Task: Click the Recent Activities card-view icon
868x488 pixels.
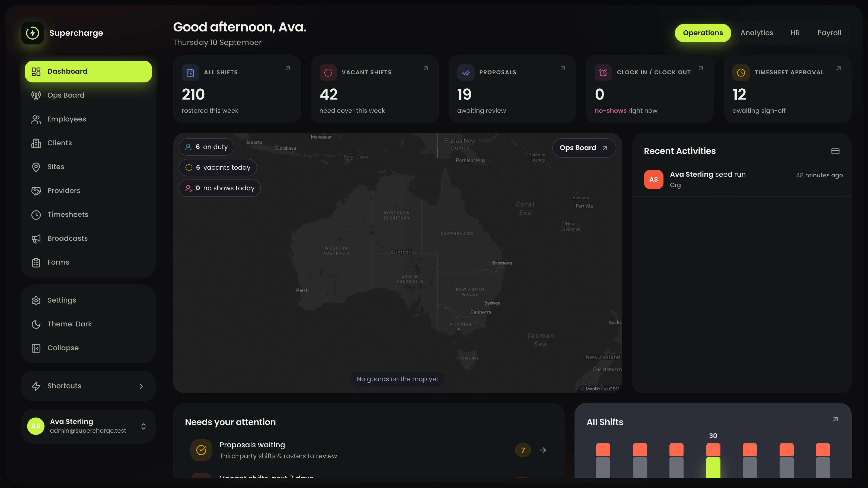Action: pyautogui.click(x=835, y=151)
